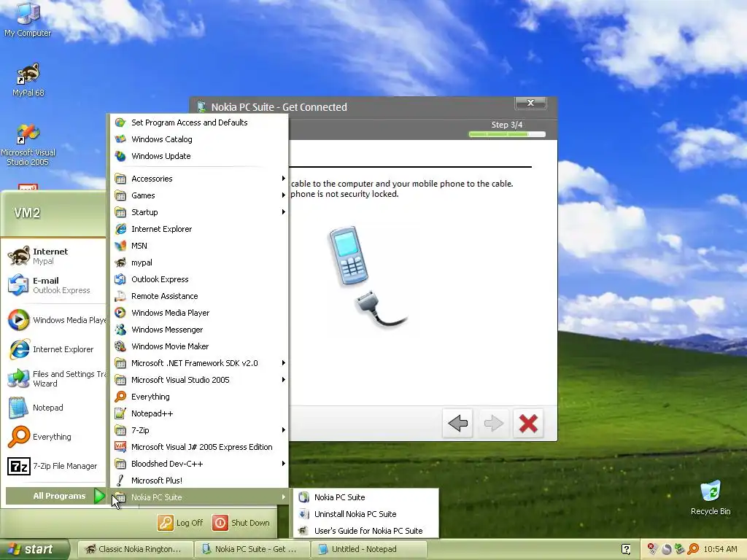
Task: Expand Microsoft .NET Framework SDK v2.0 submenu
Action: point(198,363)
